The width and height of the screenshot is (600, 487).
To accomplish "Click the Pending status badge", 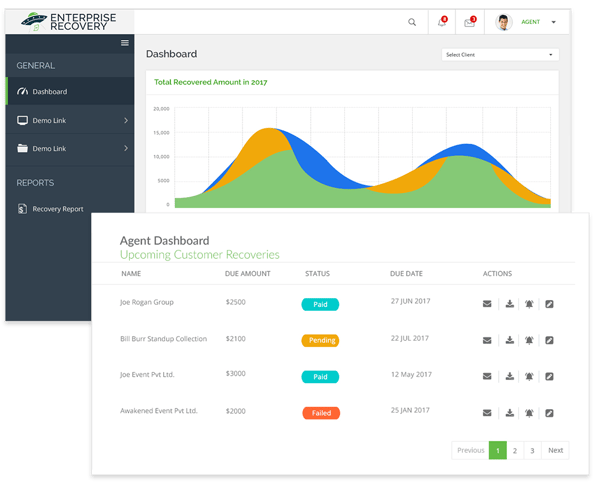I will (x=320, y=340).
